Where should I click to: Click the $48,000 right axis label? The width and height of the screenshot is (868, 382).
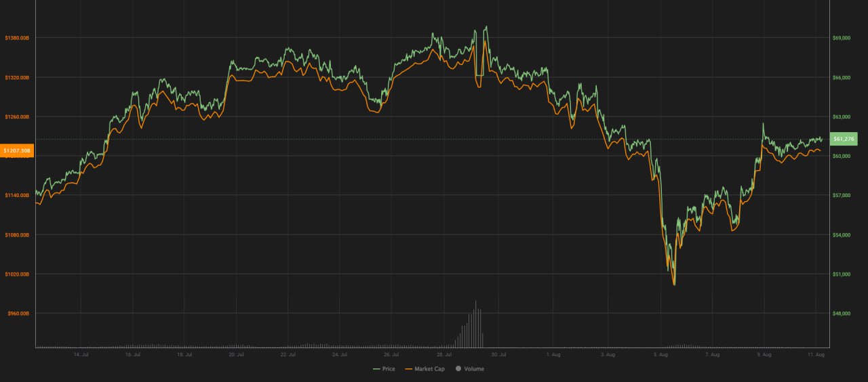coord(841,314)
